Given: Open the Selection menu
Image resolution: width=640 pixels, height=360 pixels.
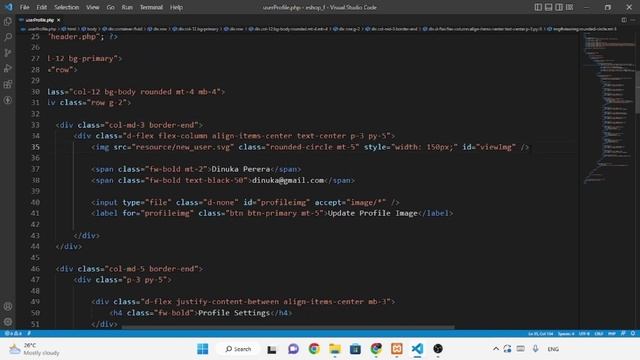Looking at the screenshot, I should (67, 7).
